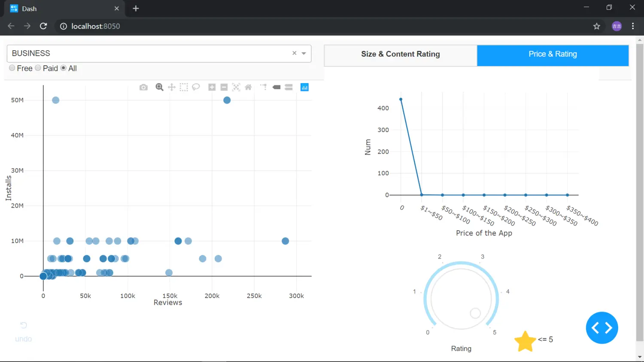The height and width of the screenshot is (362, 644).
Task: Click the data point at price 0
Action: [401, 100]
